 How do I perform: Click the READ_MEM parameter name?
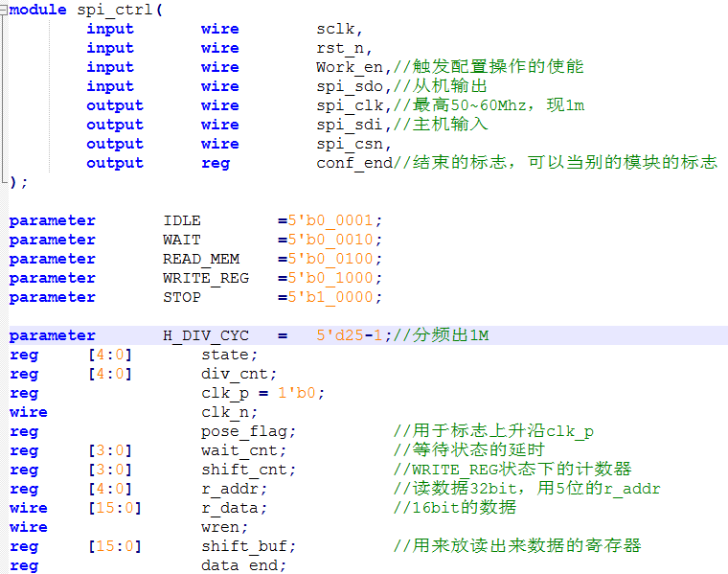tap(201, 259)
